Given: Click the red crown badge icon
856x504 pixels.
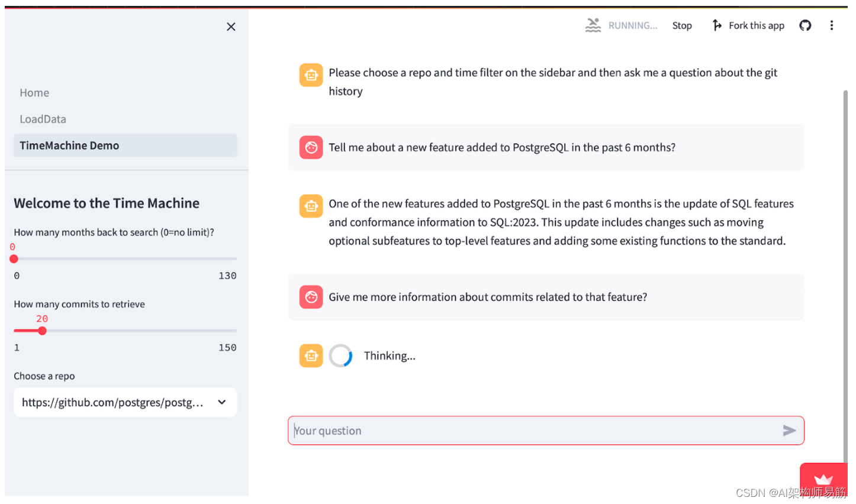Looking at the screenshot, I should pos(823,480).
